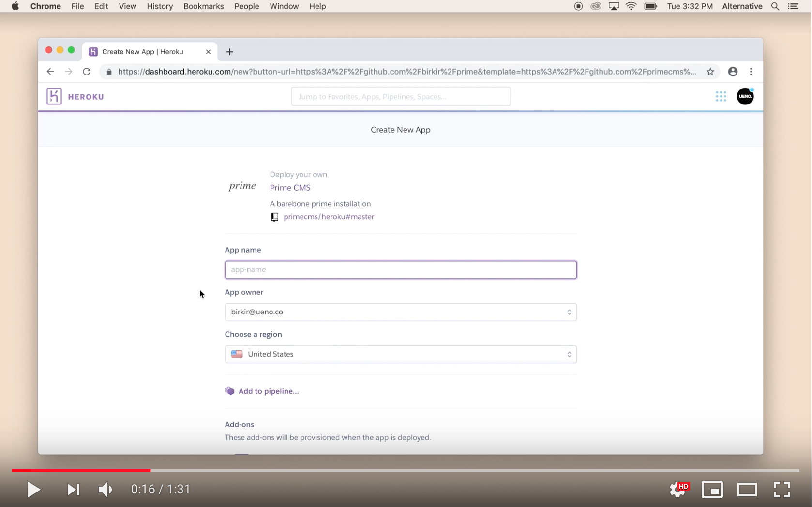812x507 pixels.
Task: Click the A barebone prime installation text
Action: coord(320,204)
